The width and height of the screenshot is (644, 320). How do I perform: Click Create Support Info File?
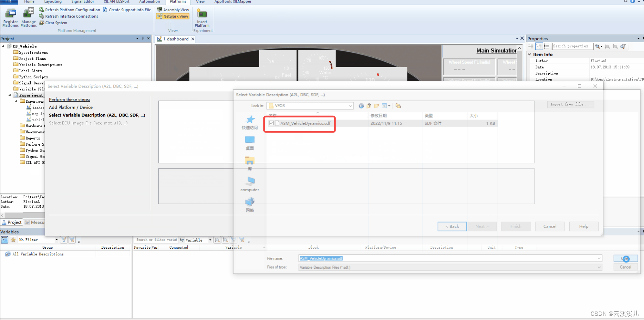tap(127, 10)
